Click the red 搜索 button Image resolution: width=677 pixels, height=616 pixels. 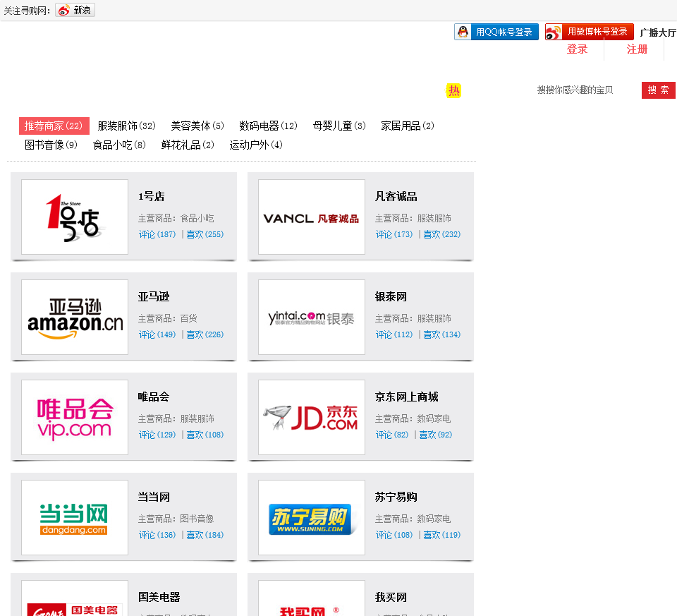click(x=658, y=90)
